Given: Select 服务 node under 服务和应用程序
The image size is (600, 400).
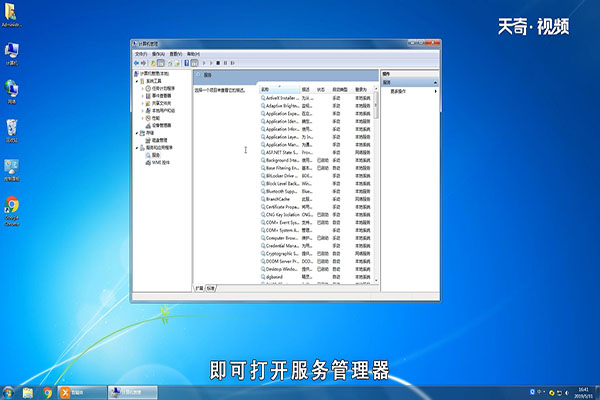Looking at the screenshot, I should point(153,155).
